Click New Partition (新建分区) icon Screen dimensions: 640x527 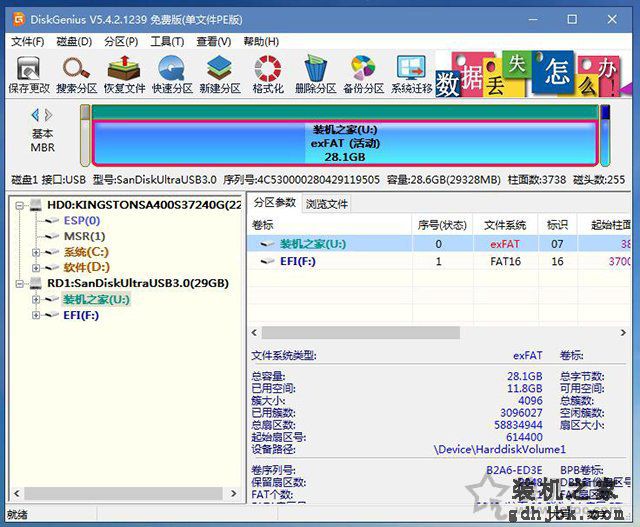[220, 75]
